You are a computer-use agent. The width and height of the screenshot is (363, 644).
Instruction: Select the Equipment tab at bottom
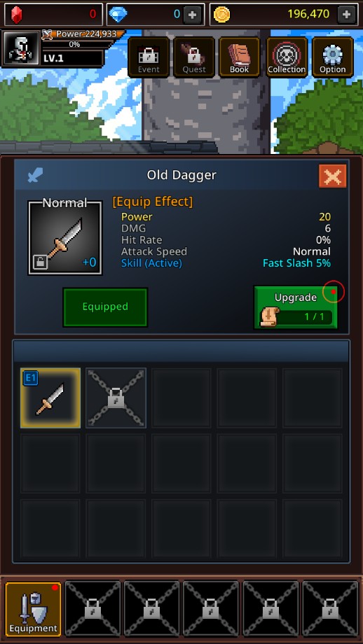tap(34, 609)
